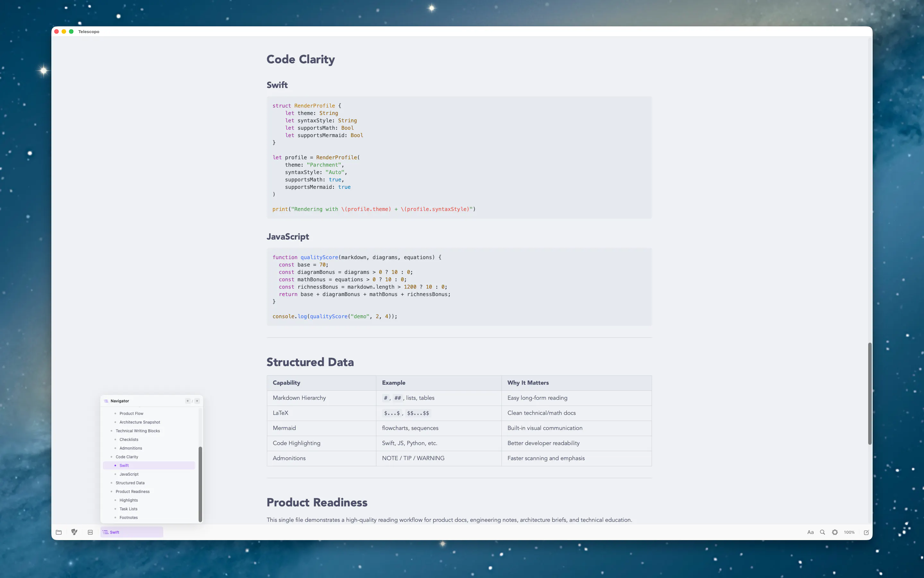Go to previous heading with left arrow

(x=188, y=401)
